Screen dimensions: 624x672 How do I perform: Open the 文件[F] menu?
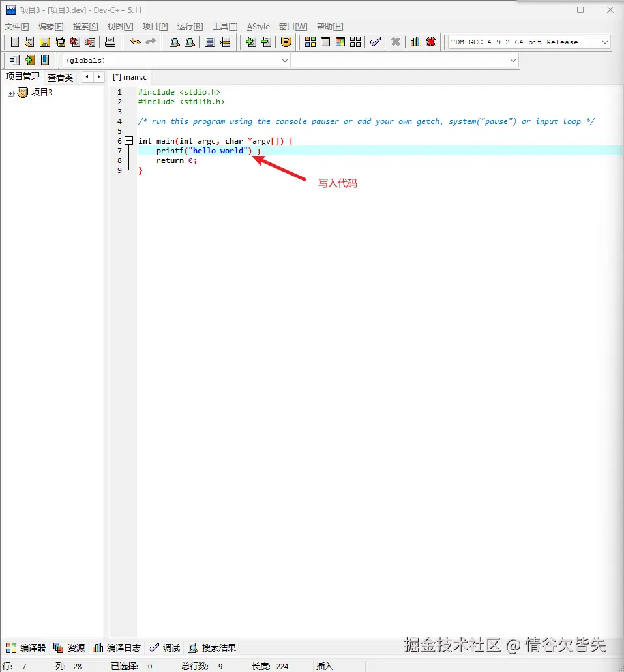coord(17,27)
